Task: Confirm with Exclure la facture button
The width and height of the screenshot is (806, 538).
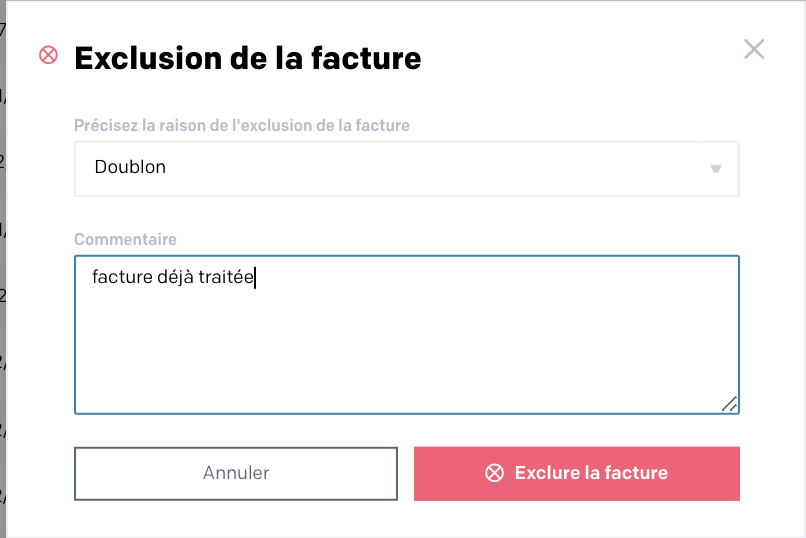Action: tap(577, 473)
